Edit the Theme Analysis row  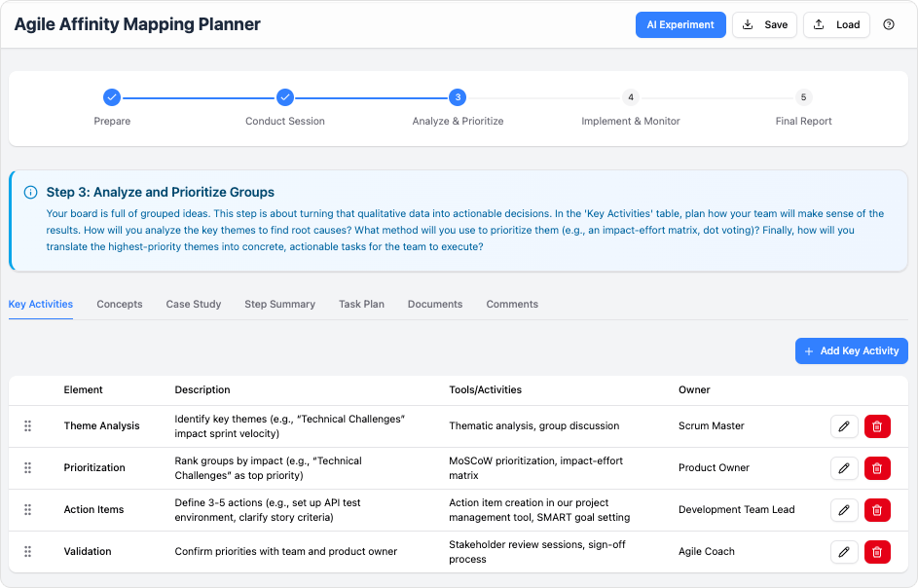(844, 426)
